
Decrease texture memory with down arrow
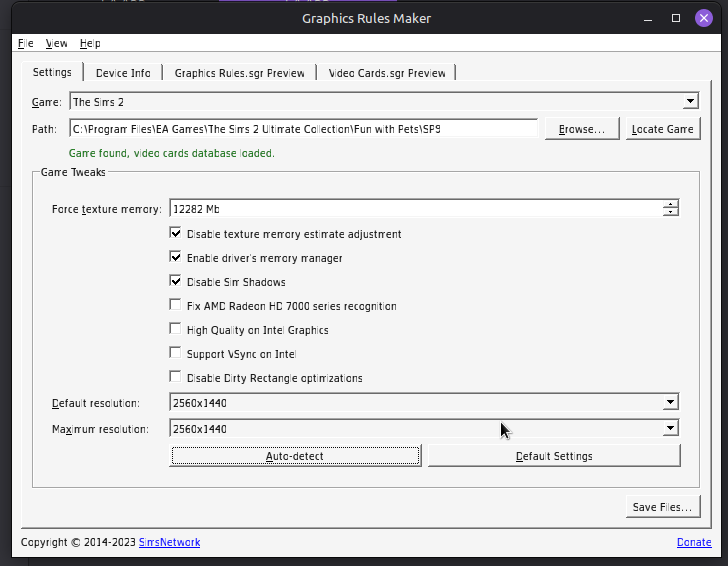[670, 212]
